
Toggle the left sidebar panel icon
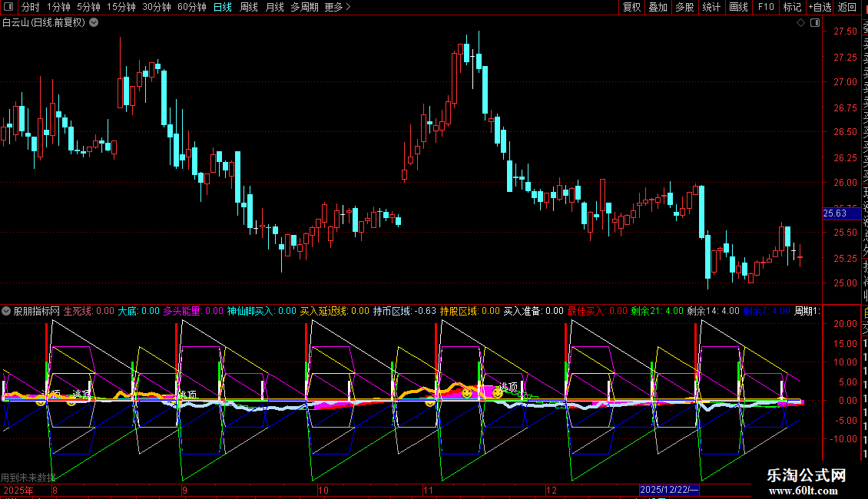click(8, 7)
